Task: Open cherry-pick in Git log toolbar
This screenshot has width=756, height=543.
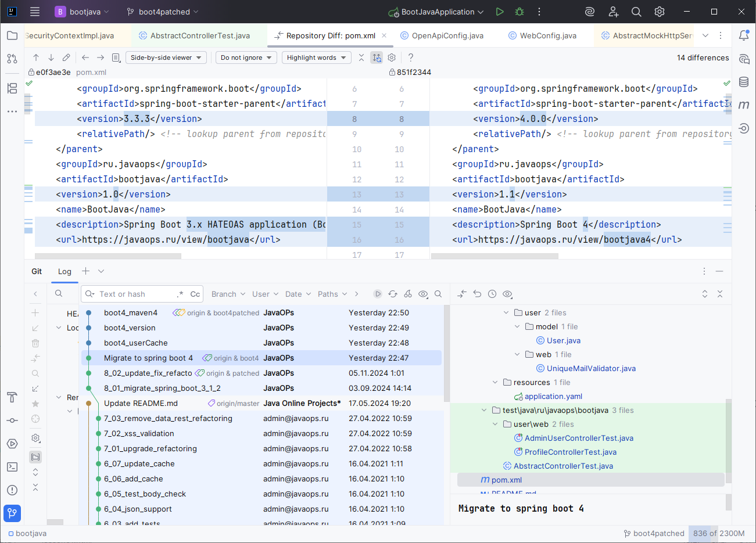Action: 408,294
